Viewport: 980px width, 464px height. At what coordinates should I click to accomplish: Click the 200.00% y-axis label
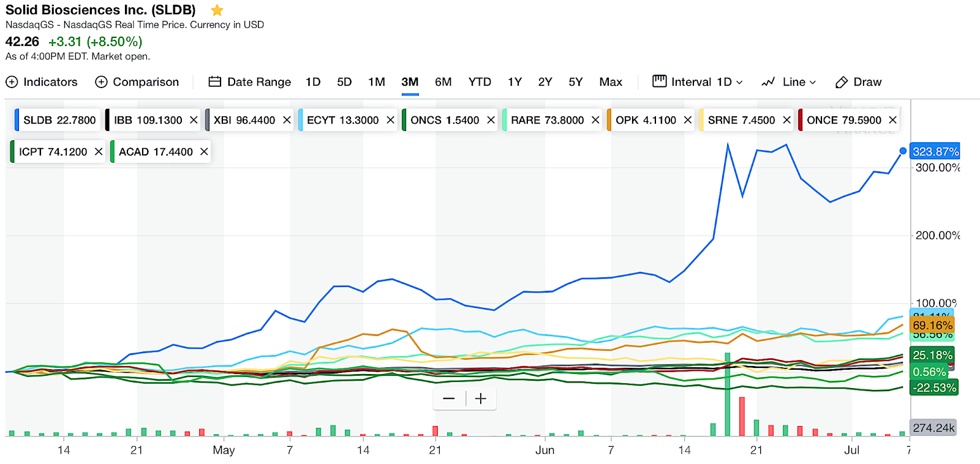[x=937, y=236]
